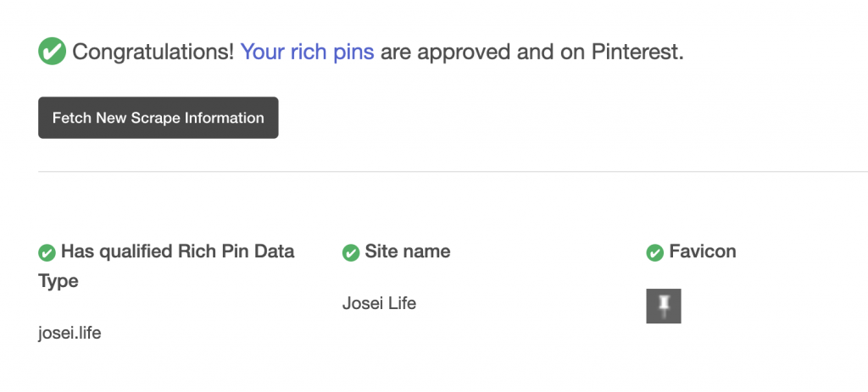The width and height of the screenshot is (868, 392).
Task: Click the Favicon heading text
Action: point(703,251)
